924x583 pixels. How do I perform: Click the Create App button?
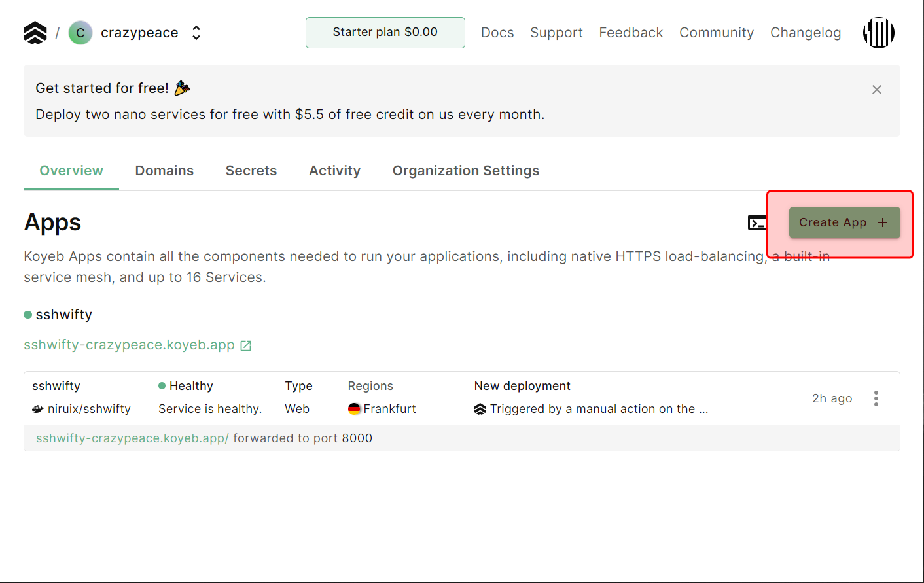(x=844, y=222)
